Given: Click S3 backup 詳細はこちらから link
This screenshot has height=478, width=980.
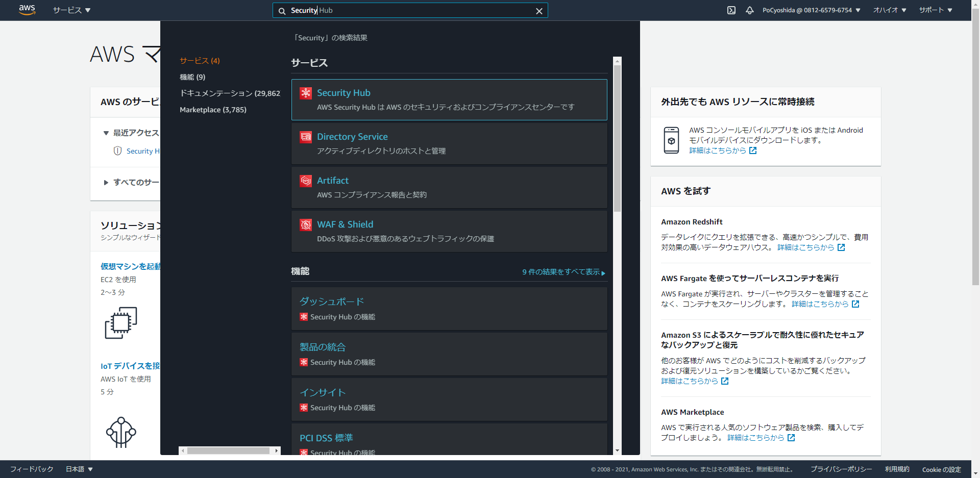Looking at the screenshot, I should (690, 381).
